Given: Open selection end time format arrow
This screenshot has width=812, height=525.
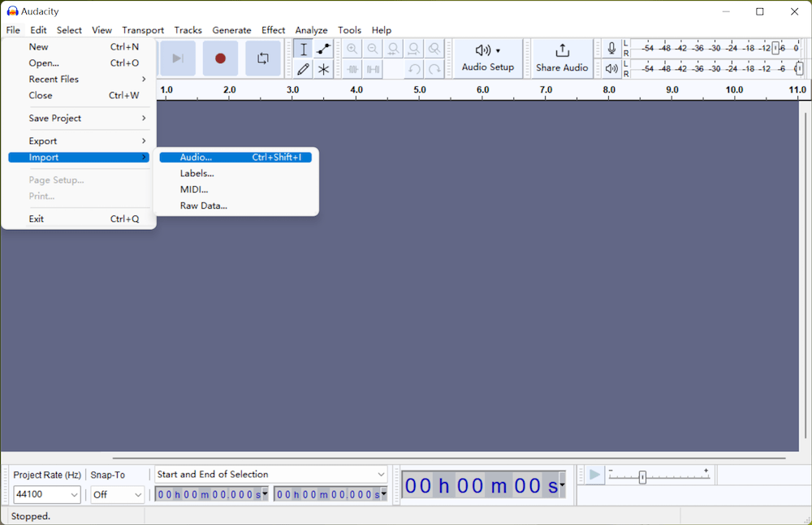Looking at the screenshot, I should [x=384, y=494].
